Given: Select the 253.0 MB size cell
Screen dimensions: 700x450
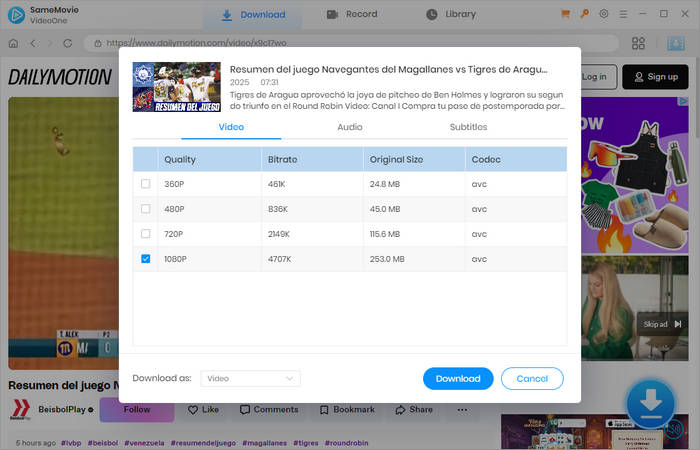Looking at the screenshot, I should [x=414, y=259].
